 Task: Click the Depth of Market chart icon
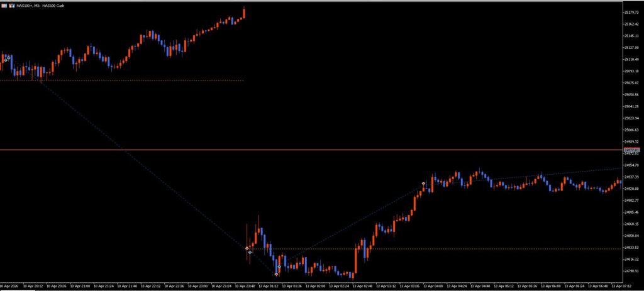(11, 5)
